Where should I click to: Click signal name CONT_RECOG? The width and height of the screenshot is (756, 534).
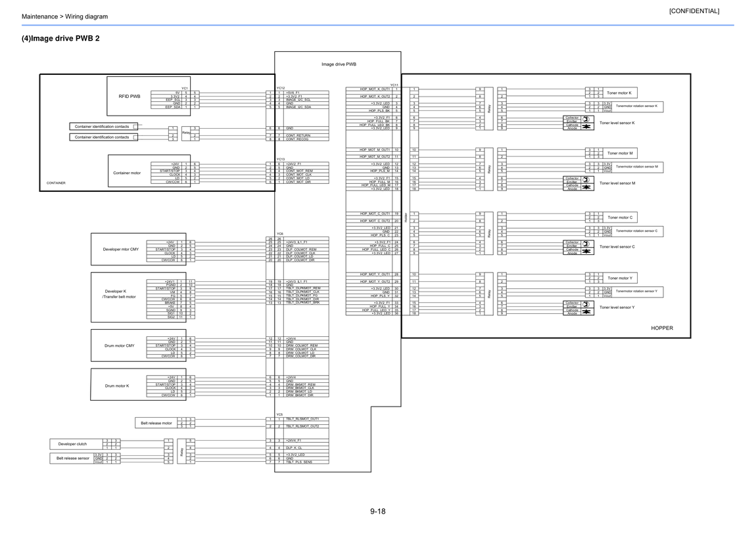pyautogui.click(x=297, y=139)
